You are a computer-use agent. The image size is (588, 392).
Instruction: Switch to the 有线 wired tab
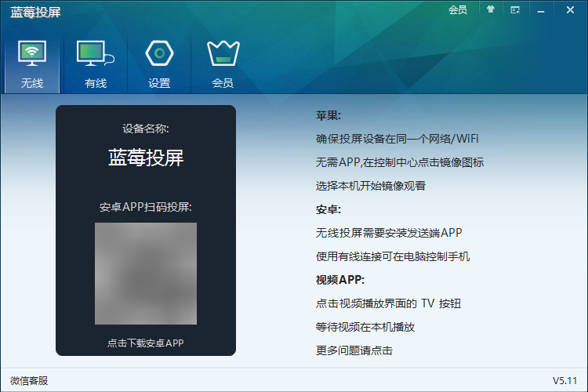[96, 64]
